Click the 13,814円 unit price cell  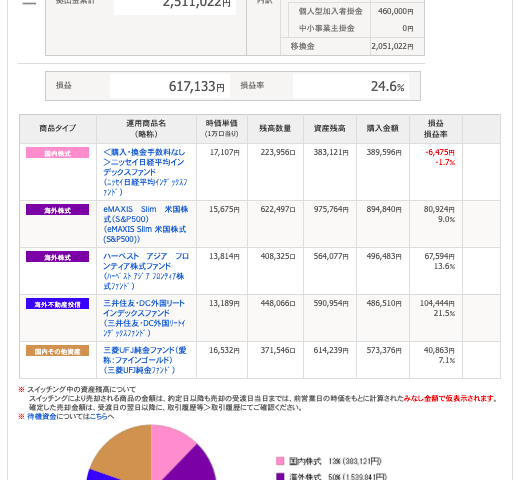point(224,256)
